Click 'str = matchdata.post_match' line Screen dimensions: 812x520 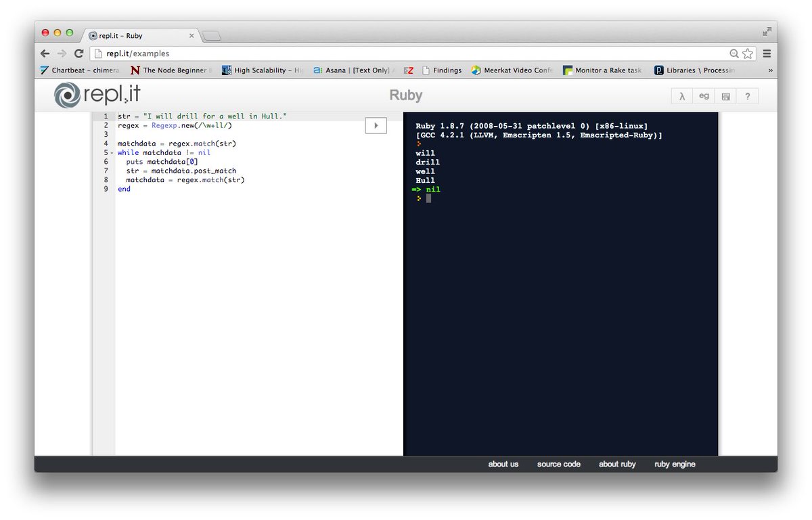pyautogui.click(x=181, y=171)
